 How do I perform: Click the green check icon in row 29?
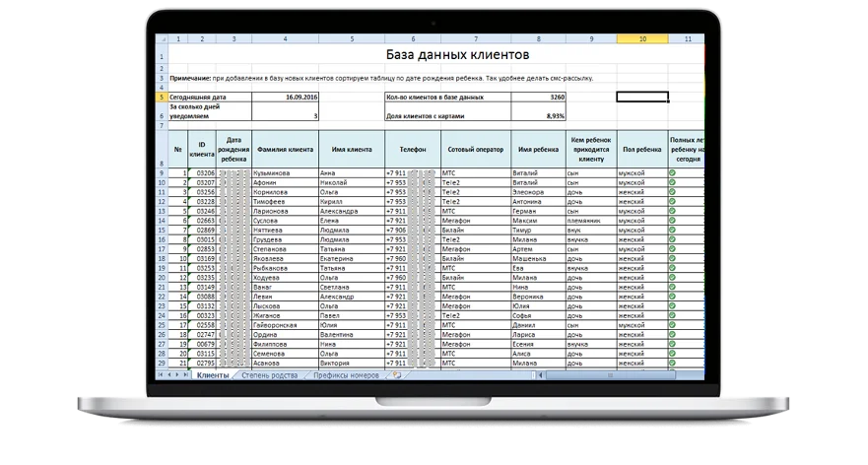click(x=673, y=363)
